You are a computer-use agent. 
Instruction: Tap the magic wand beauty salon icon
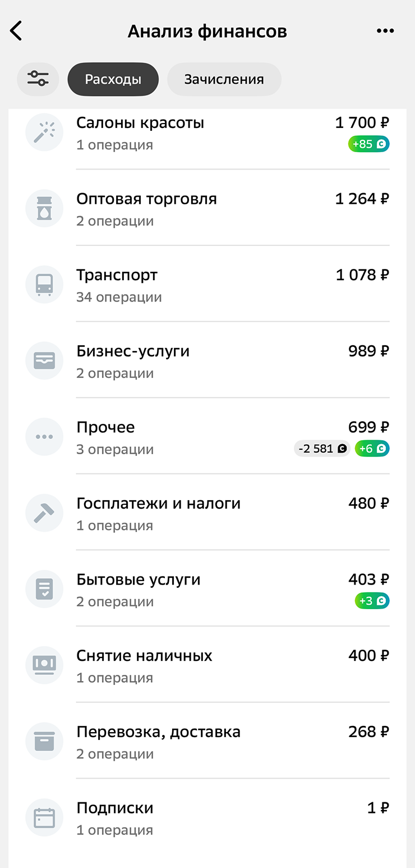(x=44, y=133)
